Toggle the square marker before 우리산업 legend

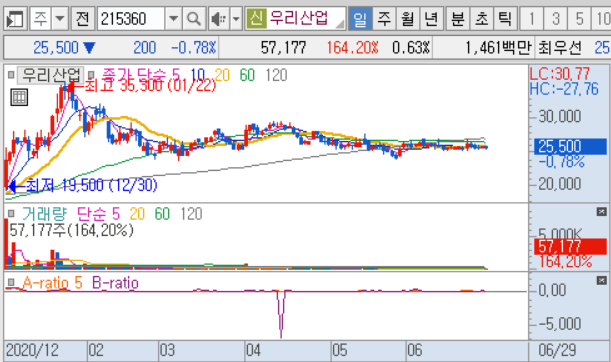tap(11, 74)
